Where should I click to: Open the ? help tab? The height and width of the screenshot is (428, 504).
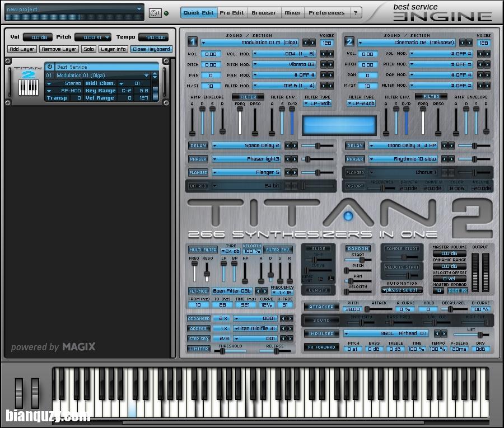[x=356, y=13]
